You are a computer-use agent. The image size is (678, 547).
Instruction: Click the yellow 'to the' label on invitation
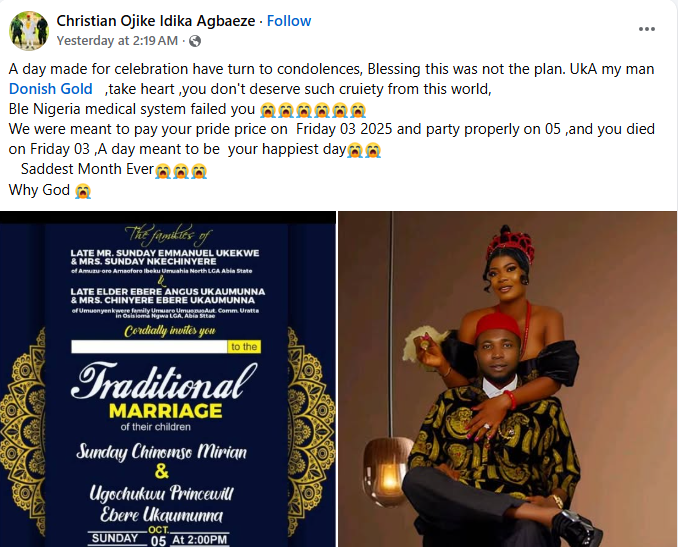click(x=244, y=347)
